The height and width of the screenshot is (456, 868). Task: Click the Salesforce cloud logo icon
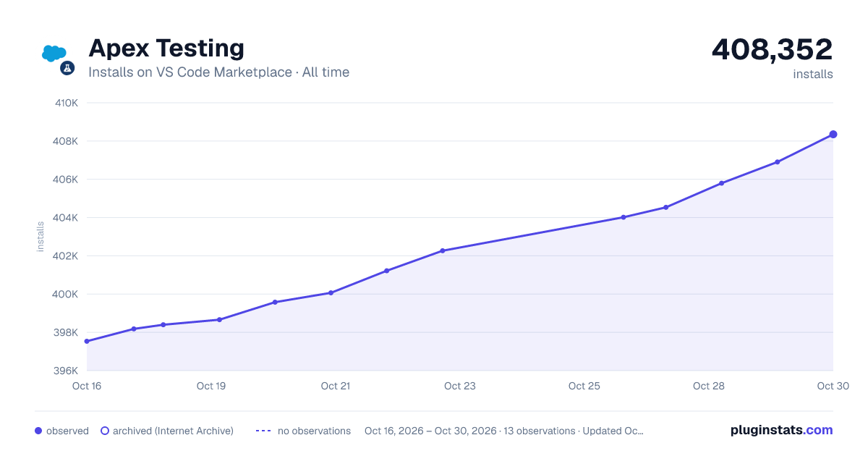coord(54,52)
